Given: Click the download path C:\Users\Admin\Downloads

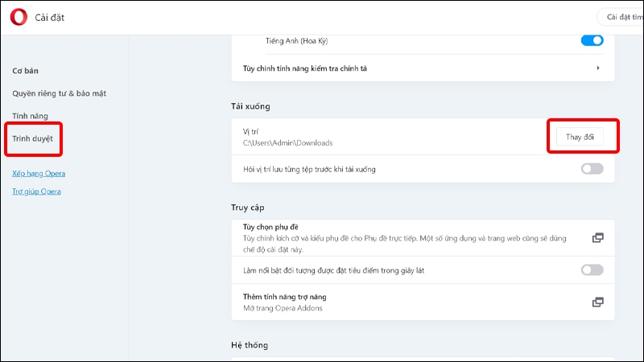Looking at the screenshot, I should pyautogui.click(x=288, y=143).
